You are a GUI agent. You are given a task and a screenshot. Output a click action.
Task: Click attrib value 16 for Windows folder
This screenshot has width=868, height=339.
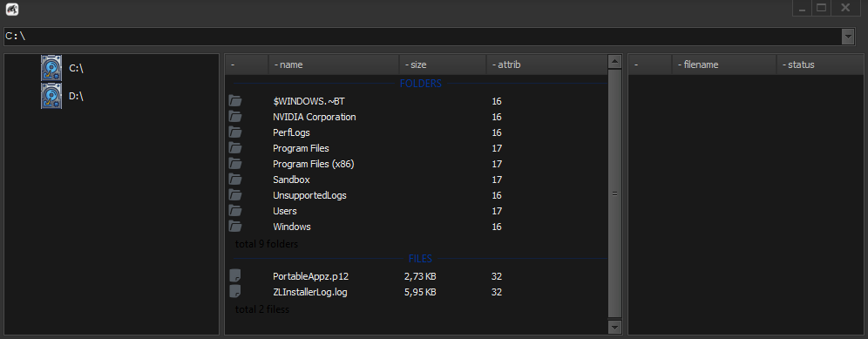tap(497, 227)
